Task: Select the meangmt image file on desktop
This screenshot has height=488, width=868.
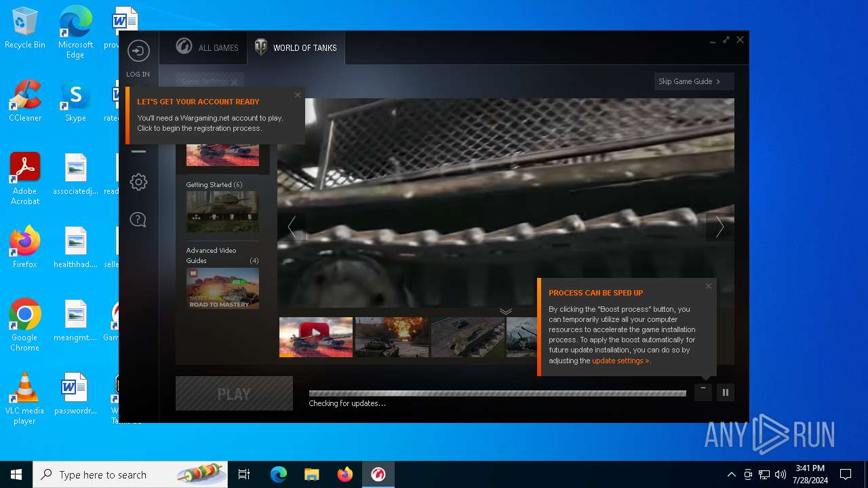Action: 75,321
